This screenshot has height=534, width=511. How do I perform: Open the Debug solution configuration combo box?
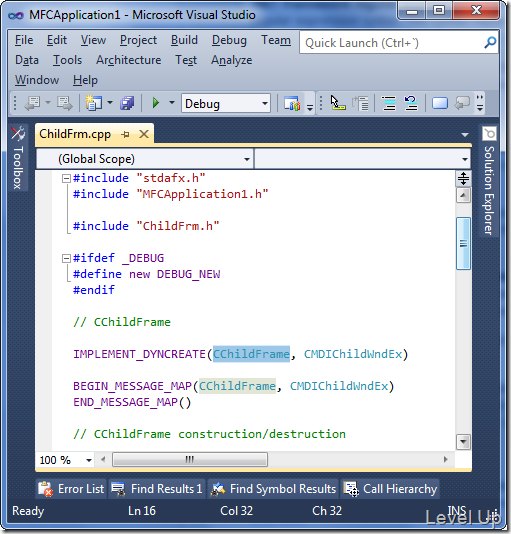tap(226, 103)
